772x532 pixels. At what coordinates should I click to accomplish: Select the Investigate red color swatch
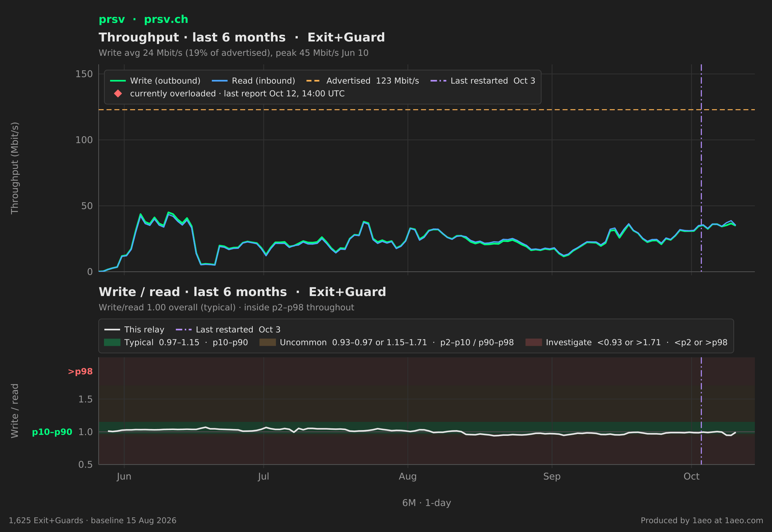[x=534, y=343]
